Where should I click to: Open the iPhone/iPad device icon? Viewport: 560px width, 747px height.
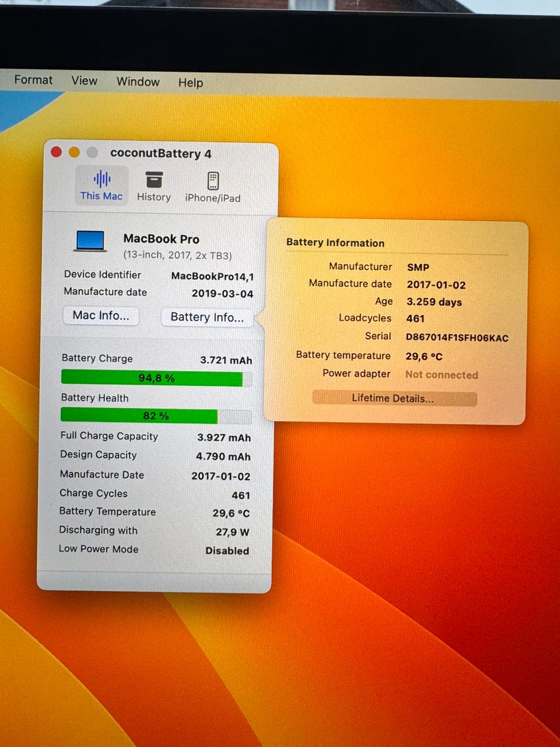(x=213, y=181)
